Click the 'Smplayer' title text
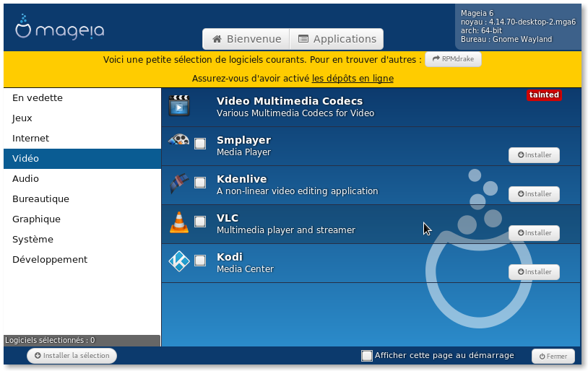588x371 pixels. click(243, 140)
